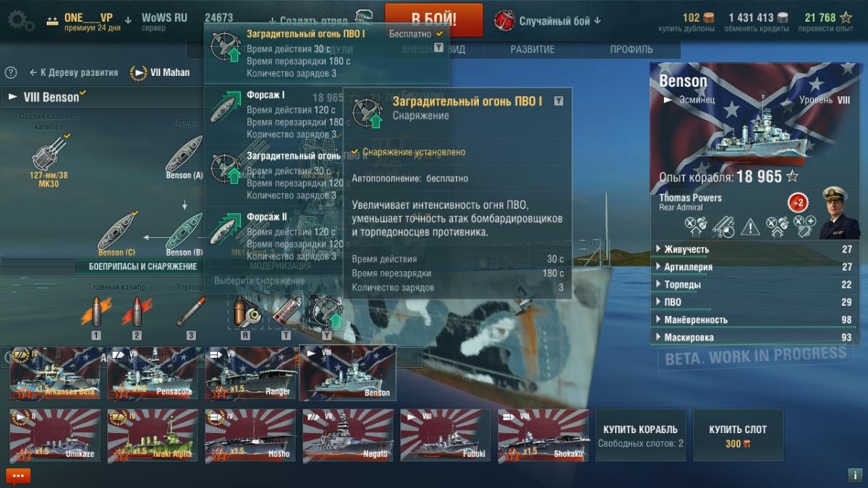Image resolution: width=868 pixels, height=488 pixels.
Task: Open the info icon at bottom right
Action: 854,476
